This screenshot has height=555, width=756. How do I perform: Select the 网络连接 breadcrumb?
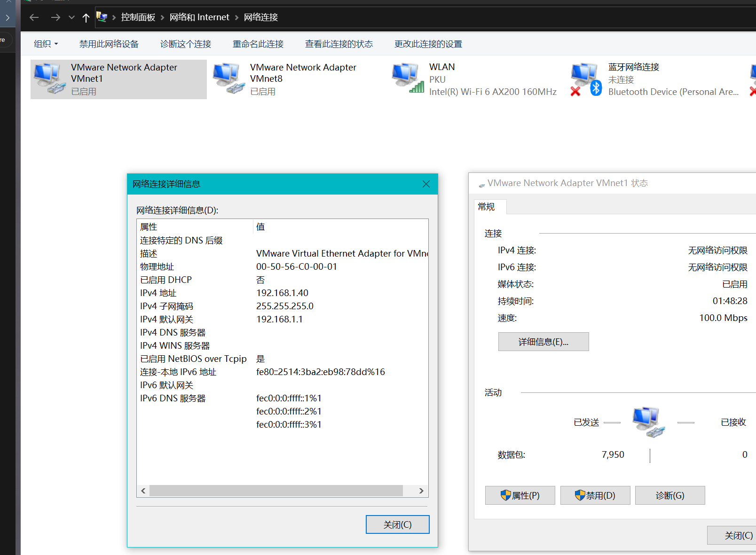[261, 17]
